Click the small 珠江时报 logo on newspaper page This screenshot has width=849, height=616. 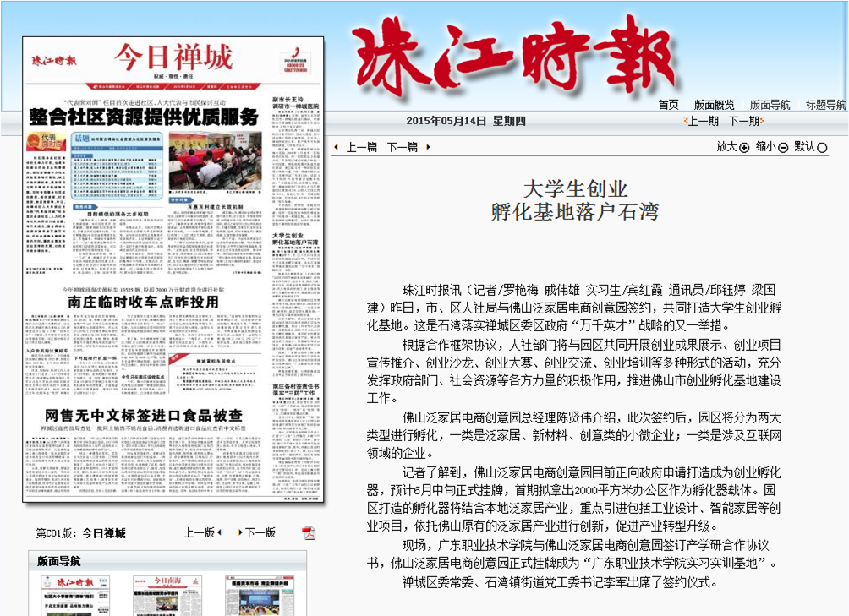(x=54, y=60)
